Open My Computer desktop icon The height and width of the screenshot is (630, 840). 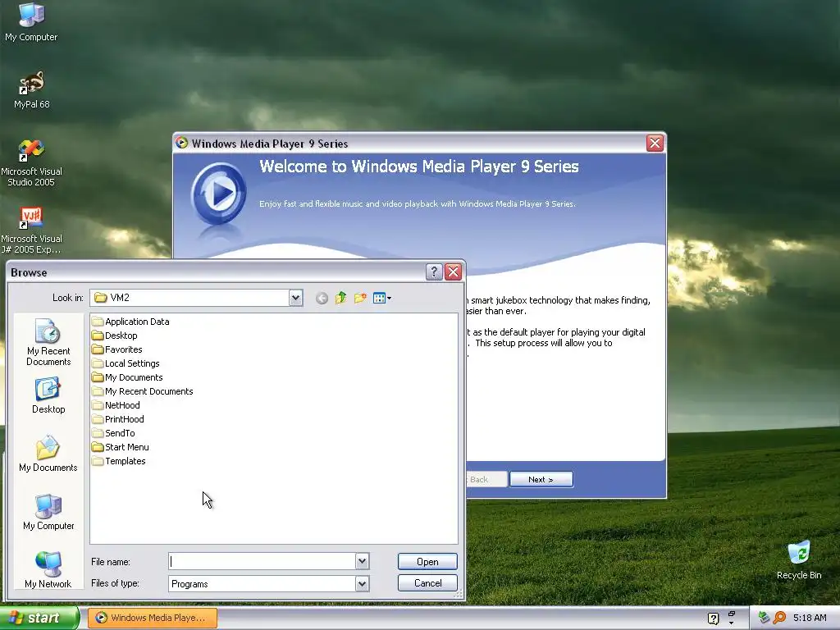coord(31,21)
